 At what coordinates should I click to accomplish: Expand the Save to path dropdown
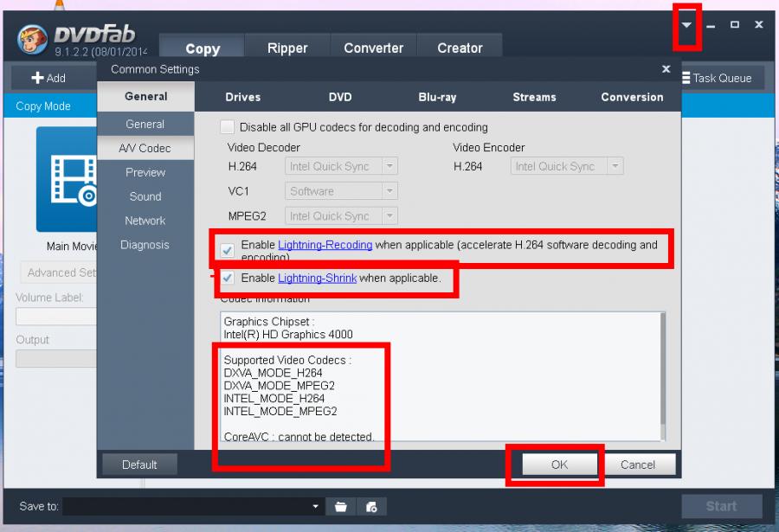coord(315,507)
